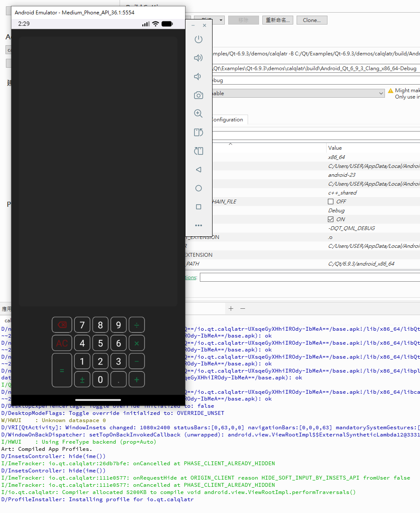Tap calculator digit 5

pyautogui.click(x=100, y=343)
